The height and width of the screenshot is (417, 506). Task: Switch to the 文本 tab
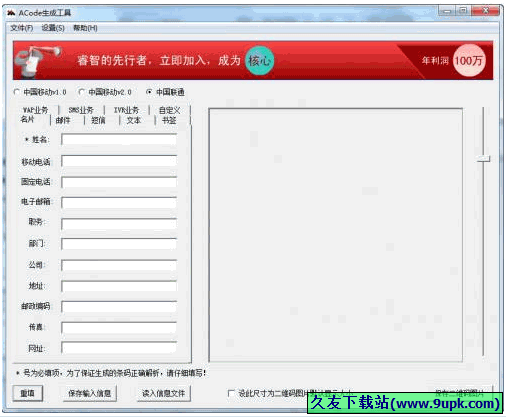[134, 120]
